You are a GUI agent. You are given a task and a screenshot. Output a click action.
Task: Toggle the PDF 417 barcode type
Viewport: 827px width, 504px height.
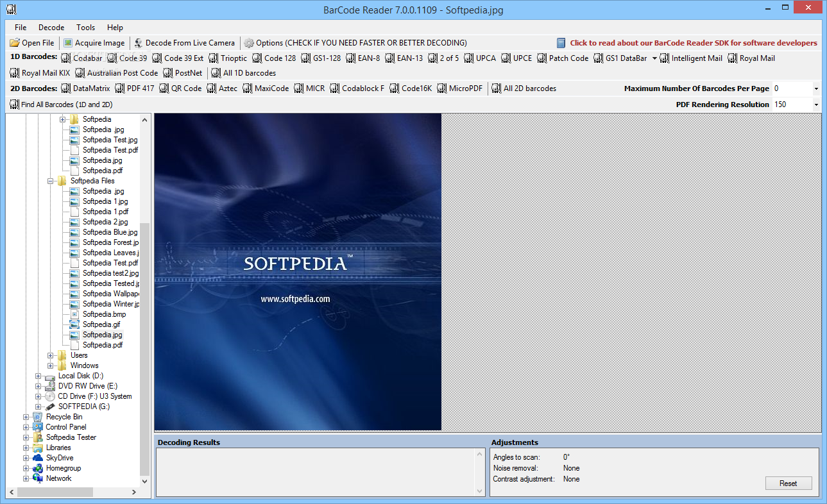pyautogui.click(x=135, y=88)
